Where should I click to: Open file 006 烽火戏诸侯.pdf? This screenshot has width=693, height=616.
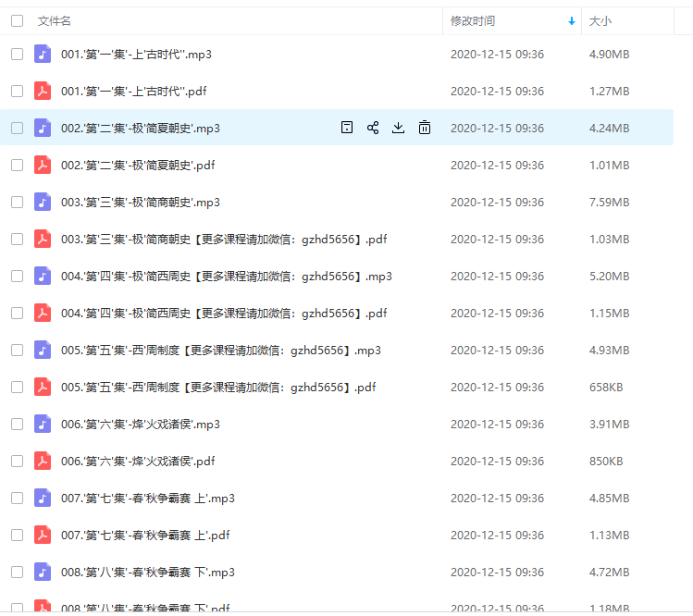click(x=138, y=461)
